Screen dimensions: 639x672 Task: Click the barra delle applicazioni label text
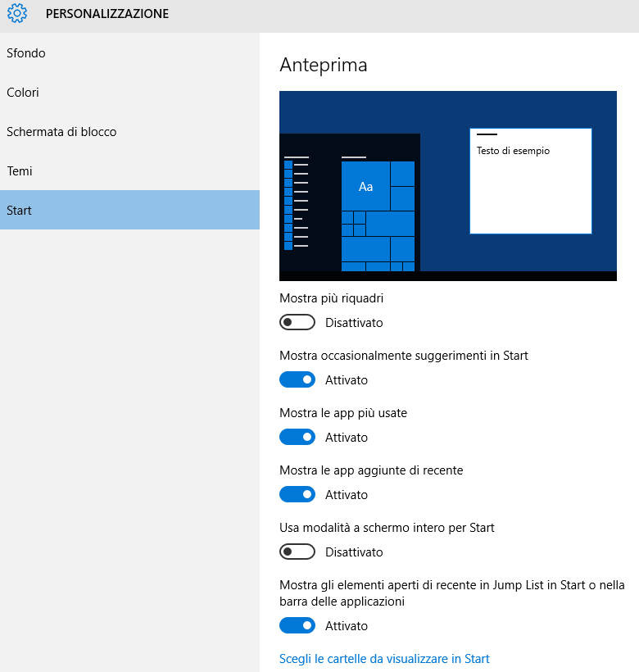click(x=342, y=602)
